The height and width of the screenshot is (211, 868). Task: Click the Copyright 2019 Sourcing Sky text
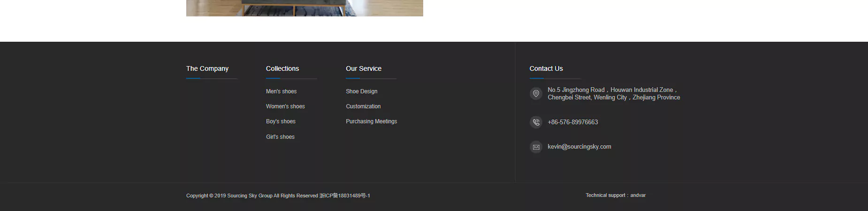click(x=252, y=196)
